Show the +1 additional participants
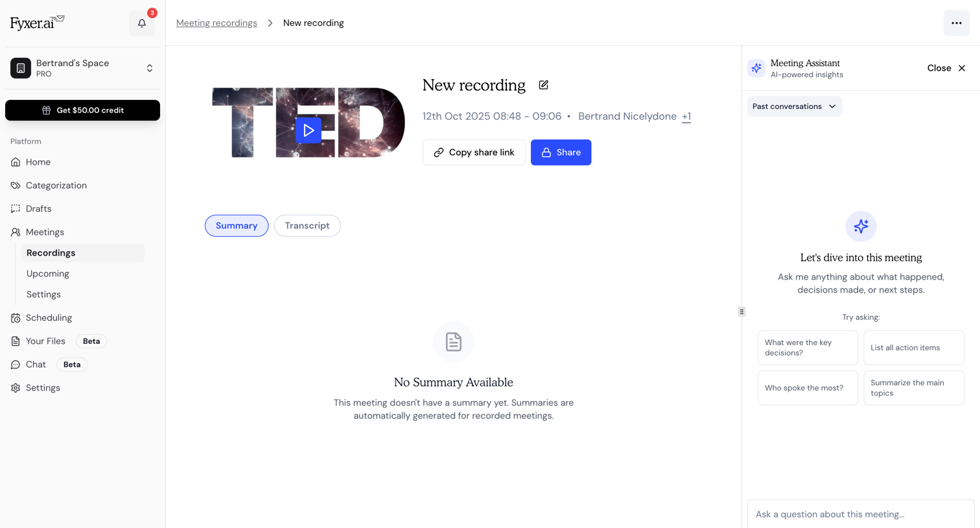This screenshot has height=528, width=980. click(686, 117)
